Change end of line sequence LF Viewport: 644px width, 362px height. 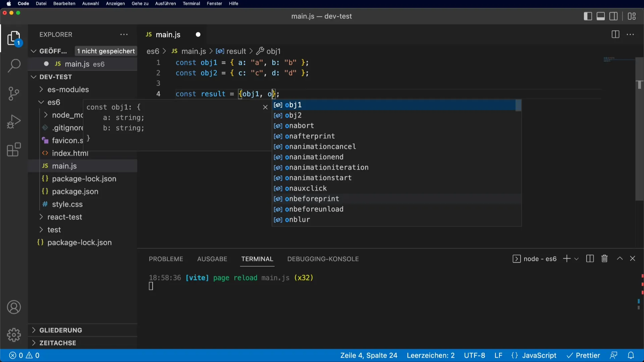(498, 355)
